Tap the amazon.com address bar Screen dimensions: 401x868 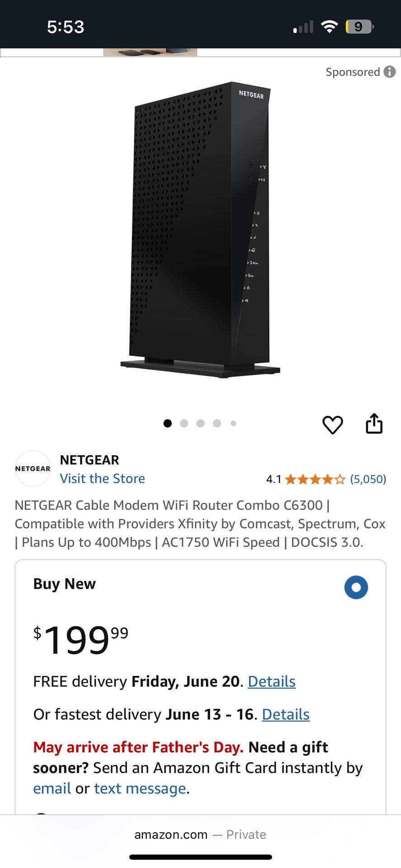pos(200,835)
